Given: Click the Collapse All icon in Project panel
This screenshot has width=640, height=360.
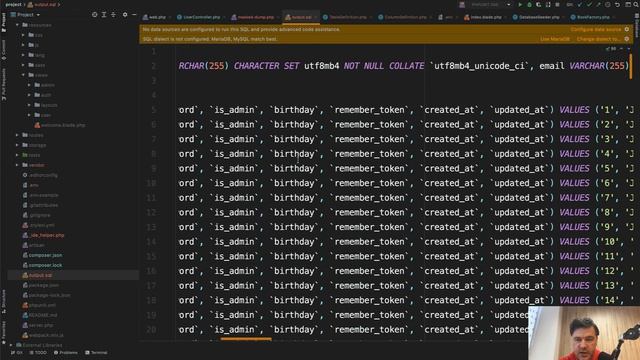Looking at the screenshot, I should click(x=113, y=15).
